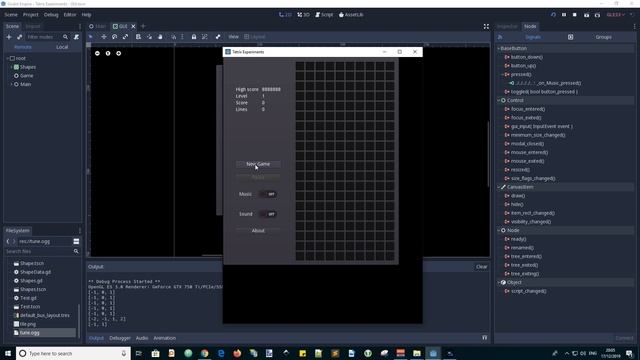Open the Debug menu
This screenshot has width=640, height=360.
click(x=51, y=15)
